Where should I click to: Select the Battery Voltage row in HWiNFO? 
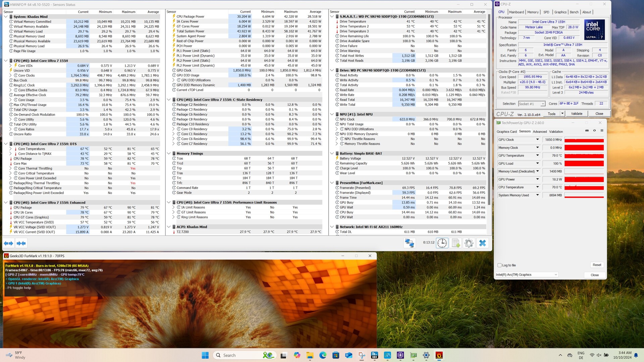click(x=410, y=159)
